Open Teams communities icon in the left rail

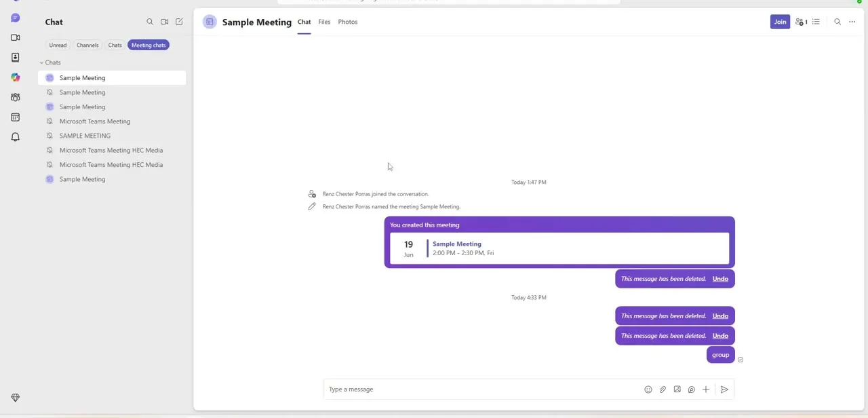click(15, 97)
